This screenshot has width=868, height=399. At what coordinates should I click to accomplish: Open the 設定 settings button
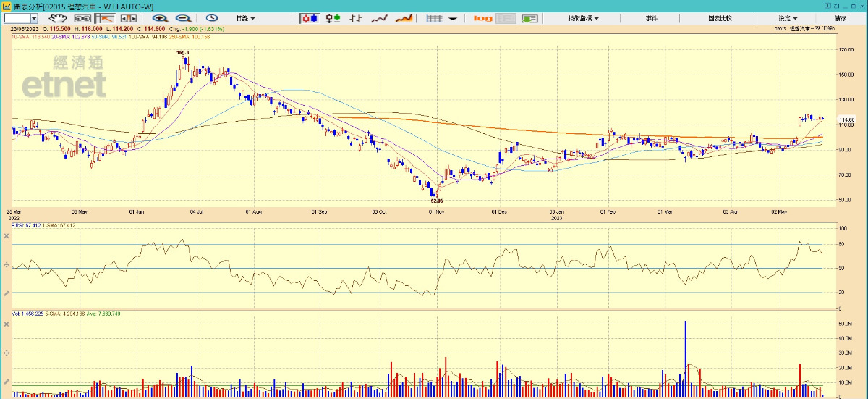(787, 18)
